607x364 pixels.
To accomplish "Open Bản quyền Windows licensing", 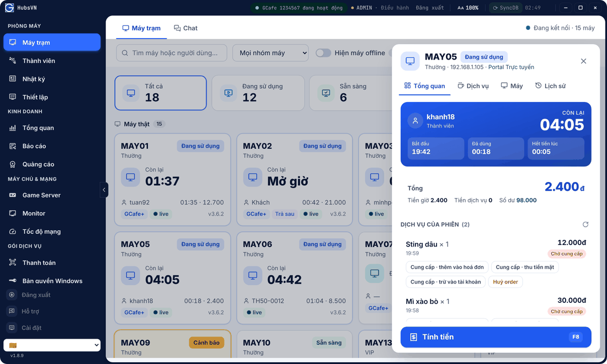I will [52, 281].
